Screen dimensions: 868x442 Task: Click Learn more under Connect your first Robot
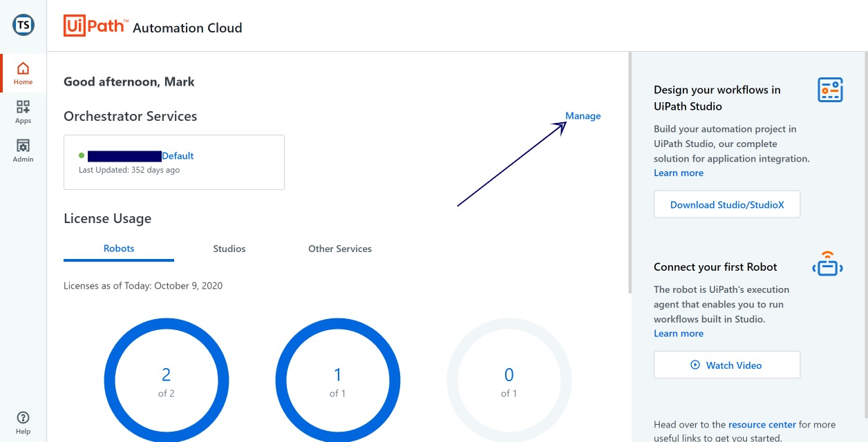[679, 333]
